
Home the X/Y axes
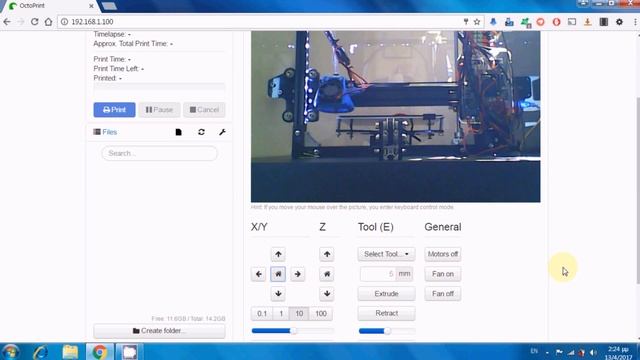(278, 274)
